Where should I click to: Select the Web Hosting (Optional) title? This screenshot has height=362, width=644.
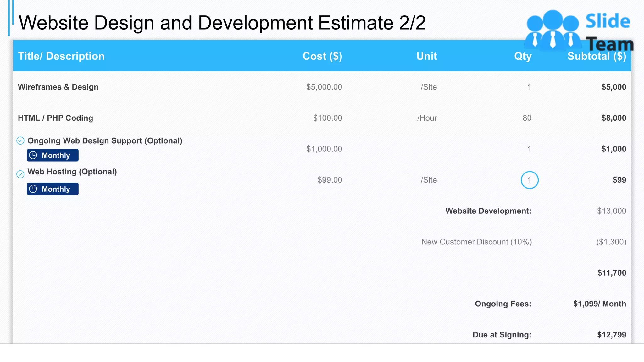pos(72,172)
